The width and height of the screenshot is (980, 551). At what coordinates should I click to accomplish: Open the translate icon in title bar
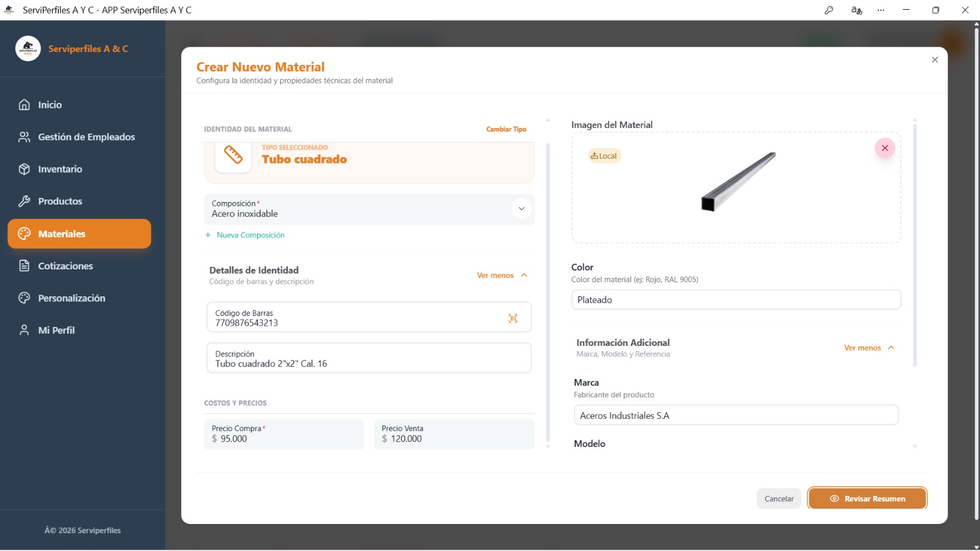(856, 10)
